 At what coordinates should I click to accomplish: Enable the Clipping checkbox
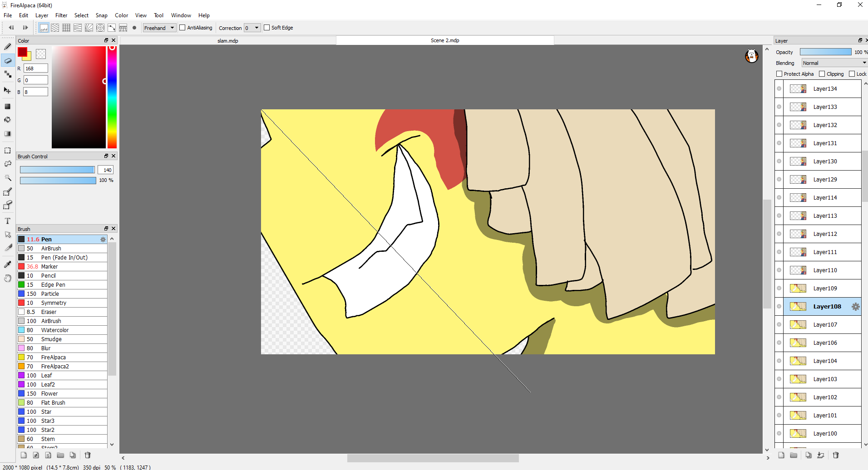[x=822, y=74]
